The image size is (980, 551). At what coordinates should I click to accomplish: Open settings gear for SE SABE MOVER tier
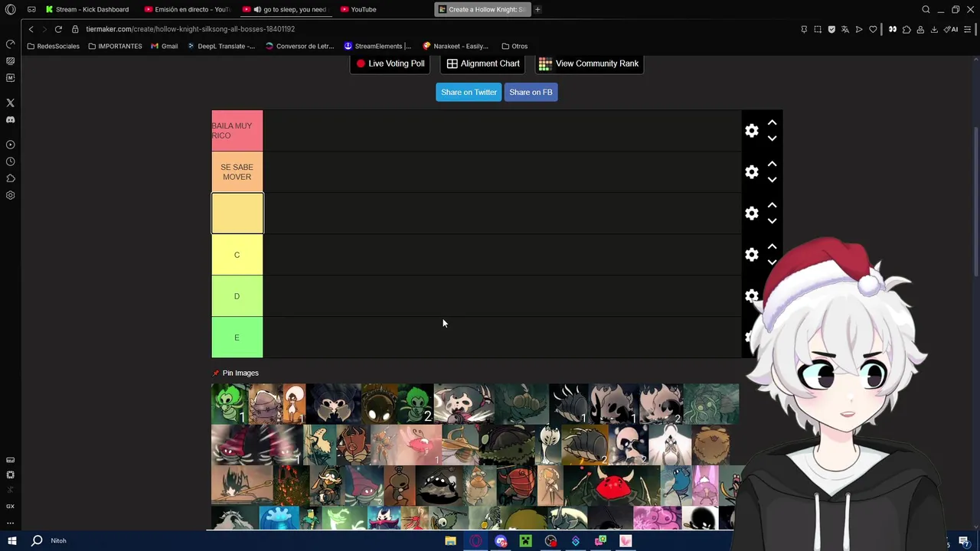(x=752, y=172)
